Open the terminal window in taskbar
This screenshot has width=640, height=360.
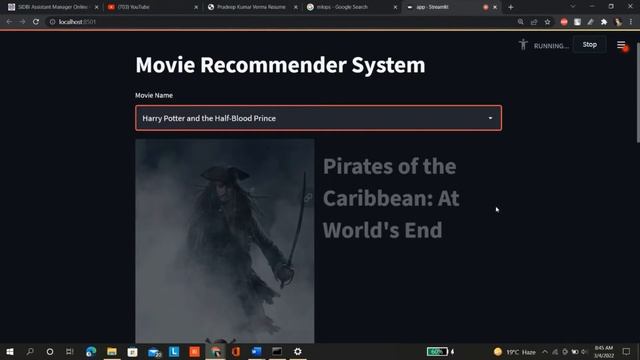click(x=277, y=351)
